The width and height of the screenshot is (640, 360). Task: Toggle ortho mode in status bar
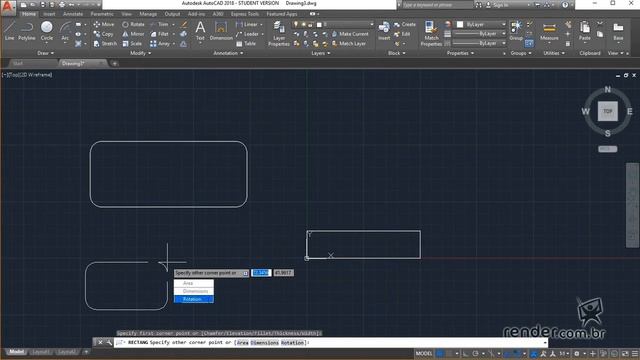coord(465,353)
